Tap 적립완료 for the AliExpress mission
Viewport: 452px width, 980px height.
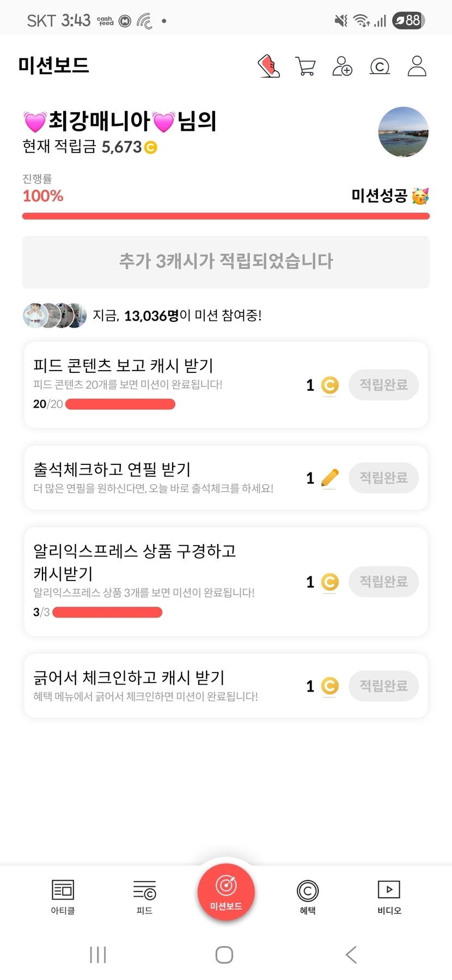click(x=383, y=582)
